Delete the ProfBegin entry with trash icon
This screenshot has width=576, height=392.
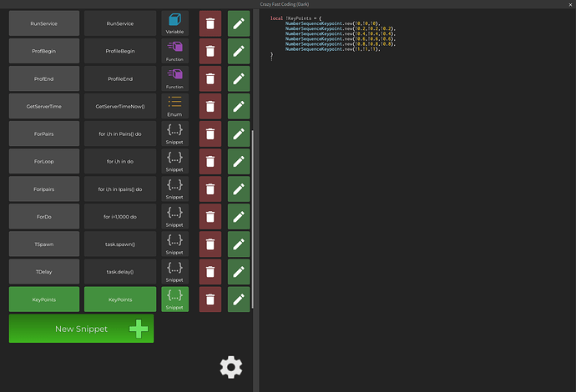click(210, 51)
